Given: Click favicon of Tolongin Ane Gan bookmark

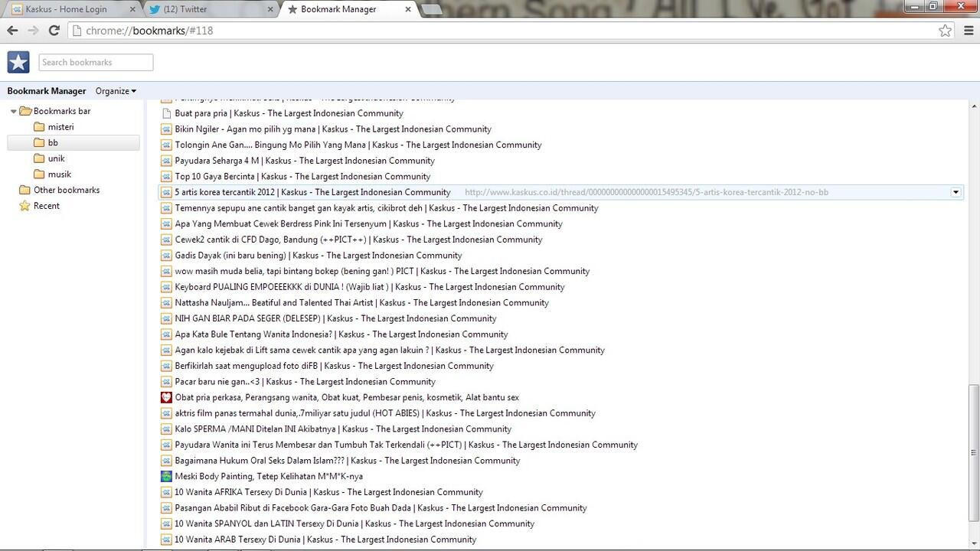Looking at the screenshot, I should (x=166, y=145).
